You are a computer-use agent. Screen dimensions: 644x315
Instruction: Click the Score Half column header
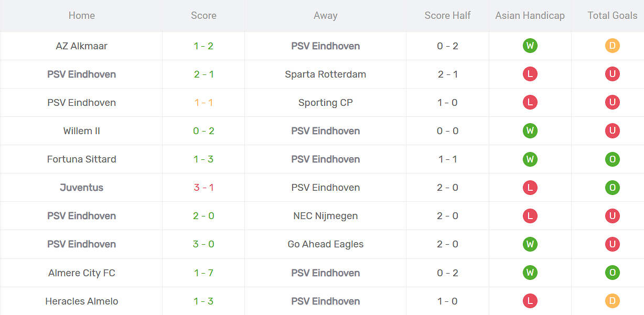click(x=447, y=15)
